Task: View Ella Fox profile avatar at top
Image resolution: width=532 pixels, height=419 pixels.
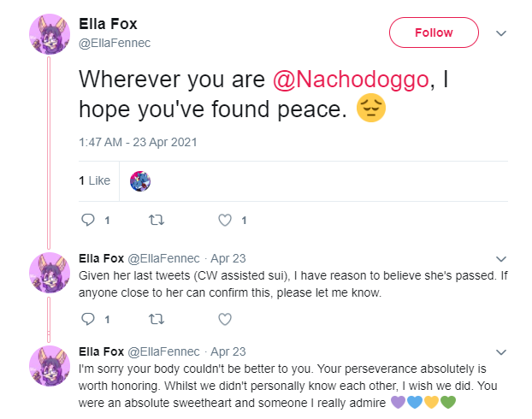Action: [x=50, y=34]
